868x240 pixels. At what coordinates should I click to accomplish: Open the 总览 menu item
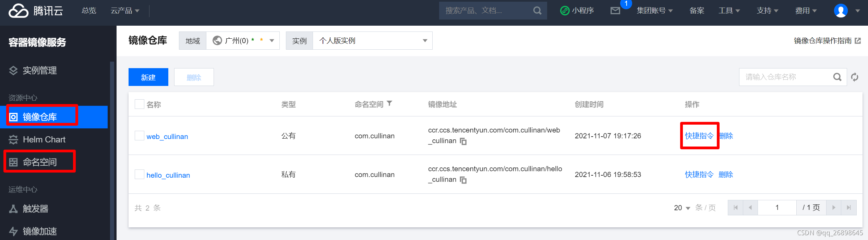tap(89, 11)
